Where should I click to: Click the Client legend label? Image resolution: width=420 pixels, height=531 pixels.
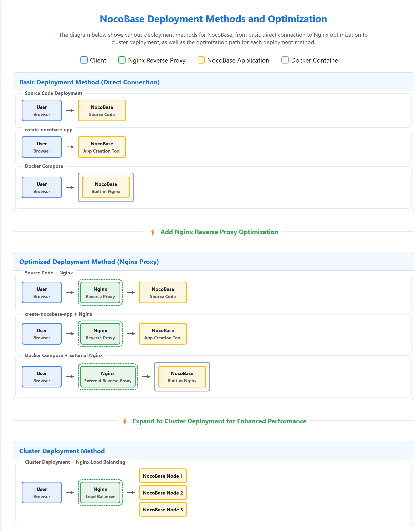pyautogui.click(x=98, y=61)
